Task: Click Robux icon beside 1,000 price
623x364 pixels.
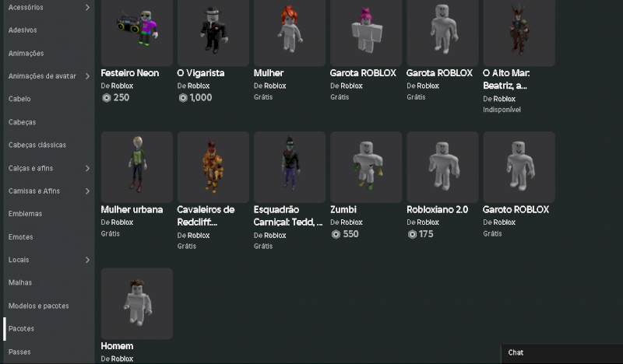Action: [x=183, y=98]
